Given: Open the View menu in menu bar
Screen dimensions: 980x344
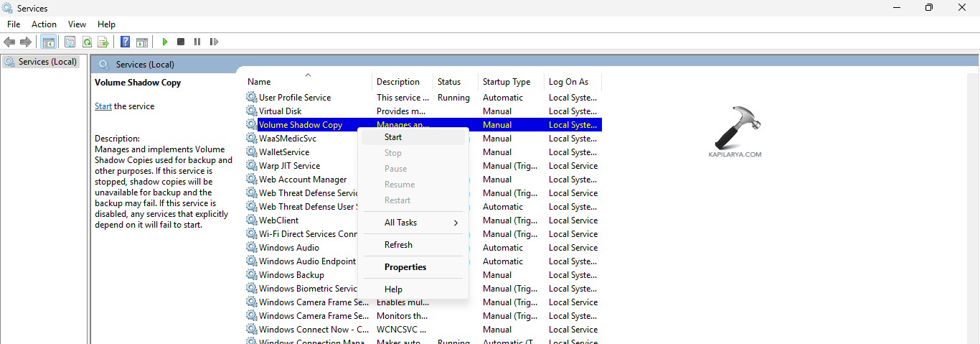Looking at the screenshot, I should point(77,24).
